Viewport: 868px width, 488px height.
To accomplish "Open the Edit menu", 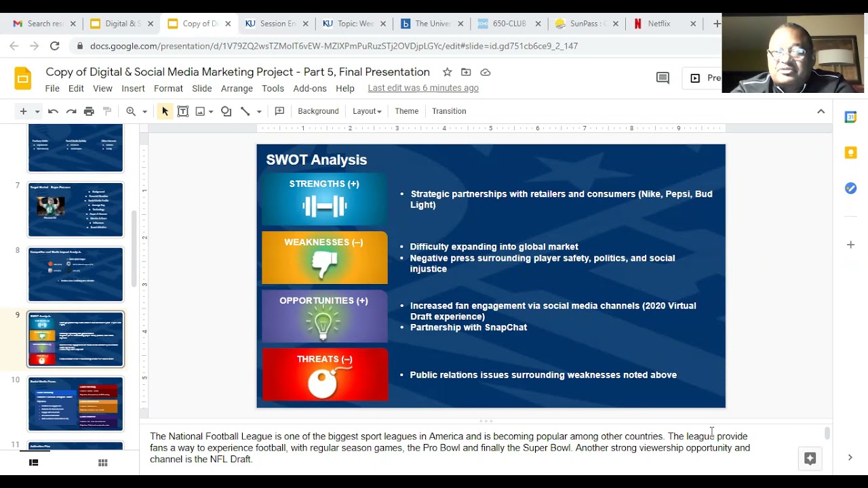I will 76,88.
